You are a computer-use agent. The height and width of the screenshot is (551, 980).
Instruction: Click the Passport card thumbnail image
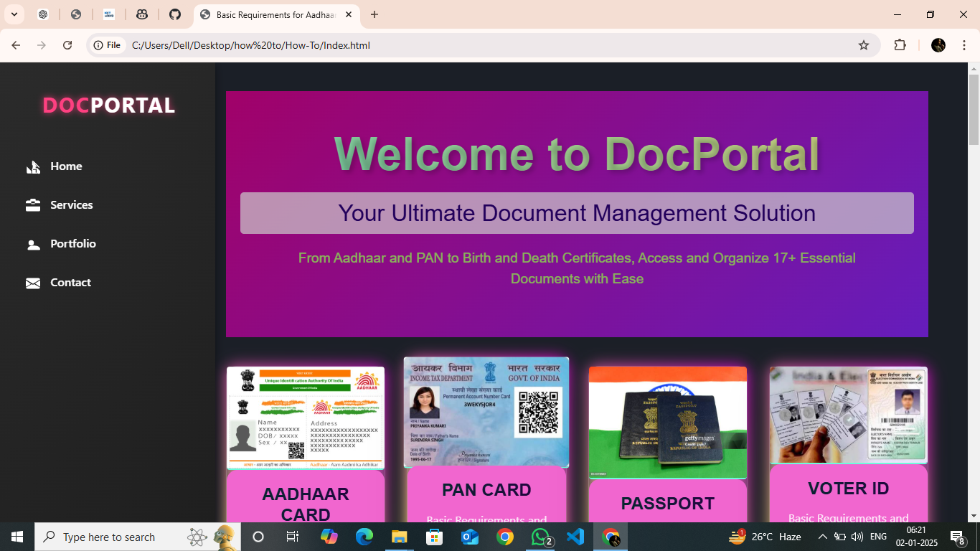[x=667, y=422]
